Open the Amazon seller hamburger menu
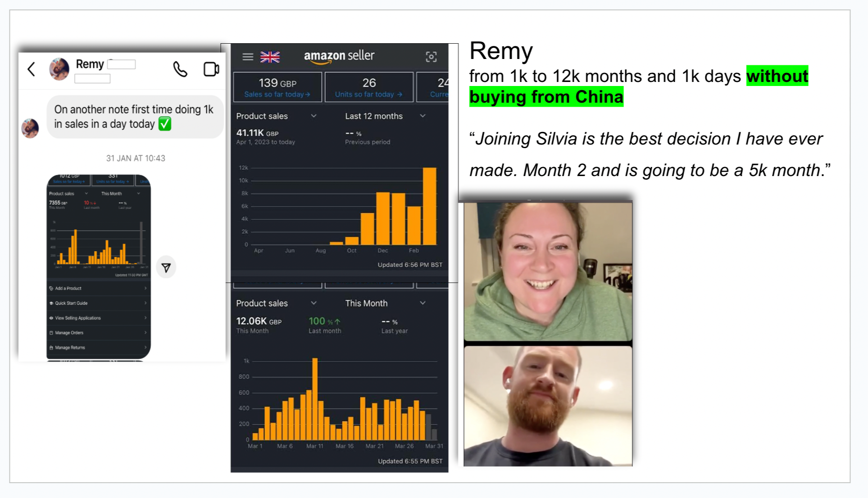 [x=248, y=57]
